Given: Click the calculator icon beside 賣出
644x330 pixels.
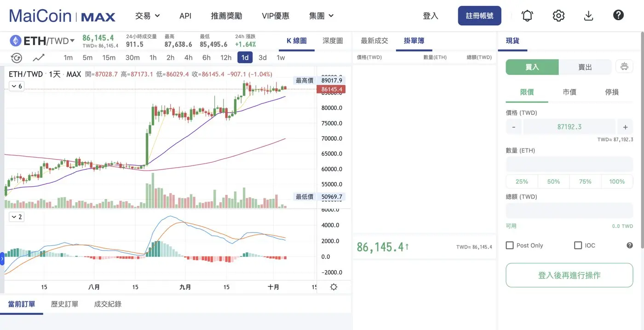Looking at the screenshot, I should [x=624, y=67].
